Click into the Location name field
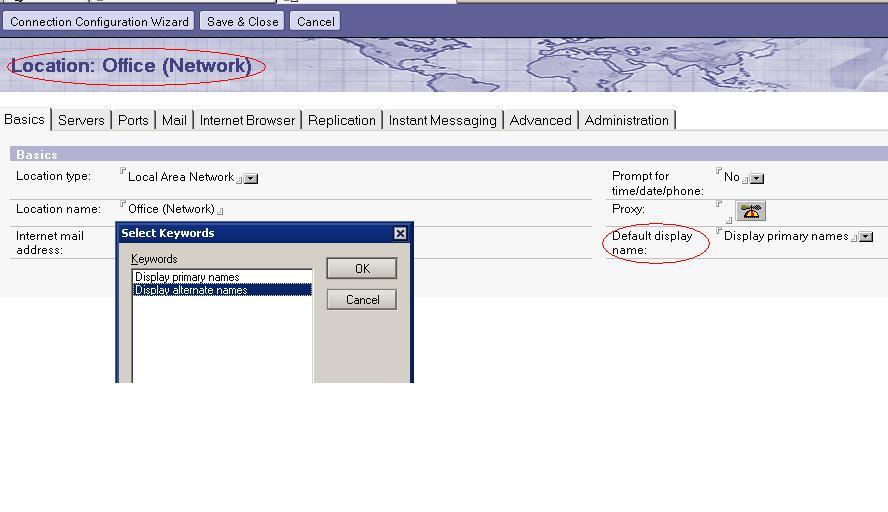 click(171, 209)
